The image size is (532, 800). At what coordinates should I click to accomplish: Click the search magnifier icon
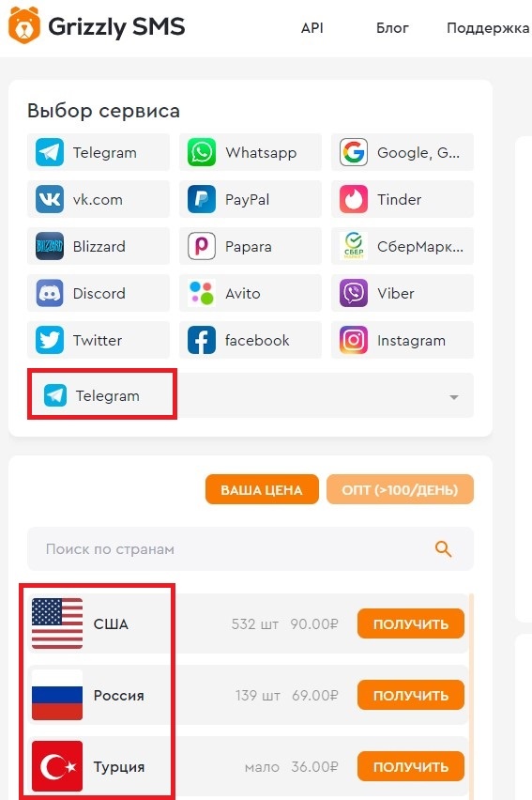point(443,549)
